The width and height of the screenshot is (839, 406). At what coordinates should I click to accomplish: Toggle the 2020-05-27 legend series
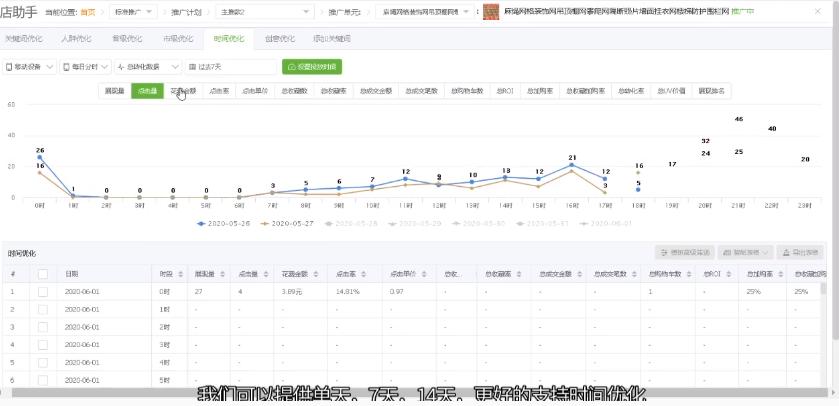coord(289,224)
